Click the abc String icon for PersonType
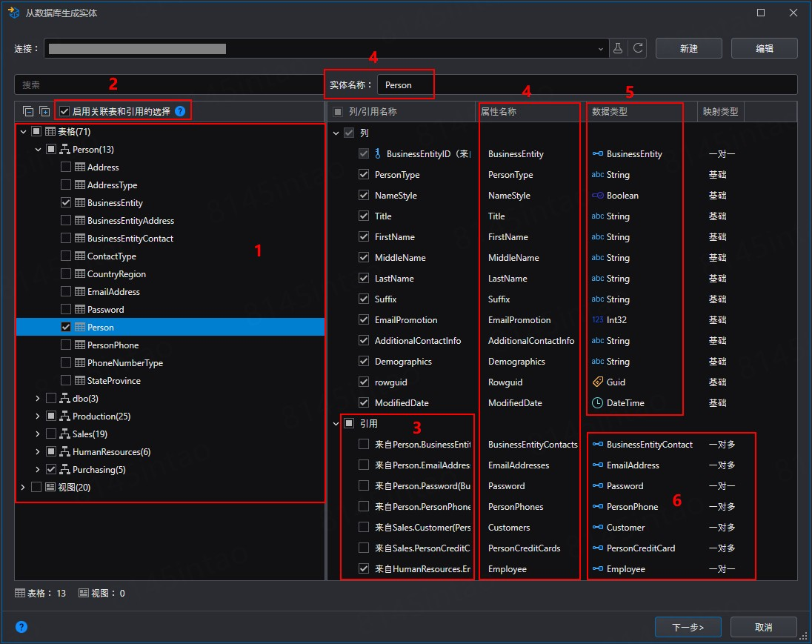Viewport: 812px width, 644px height. (598, 175)
